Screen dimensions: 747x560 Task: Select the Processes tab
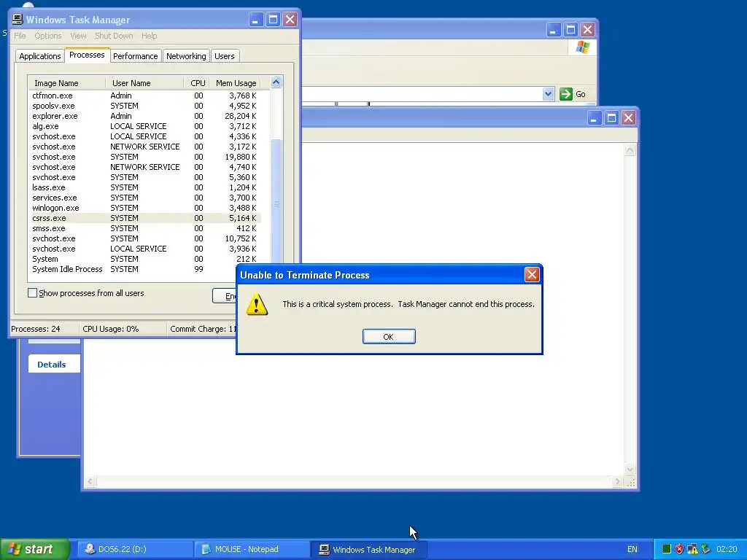(87, 55)
